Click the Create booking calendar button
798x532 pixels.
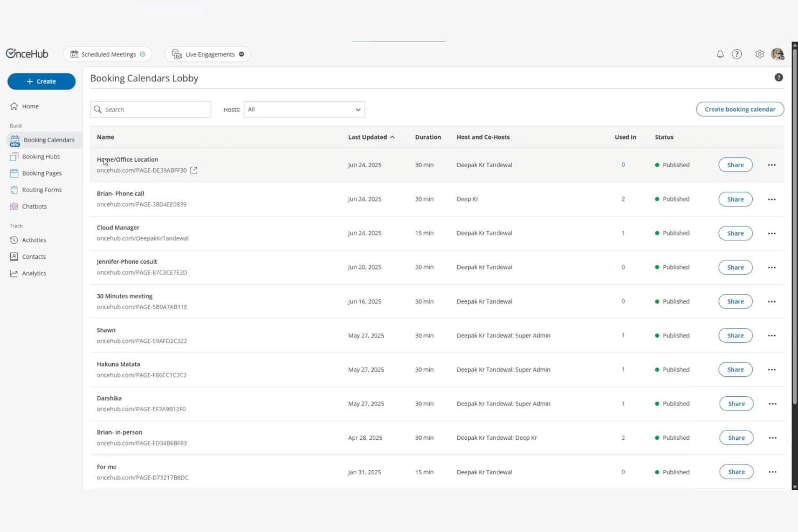tap(739, 109)
